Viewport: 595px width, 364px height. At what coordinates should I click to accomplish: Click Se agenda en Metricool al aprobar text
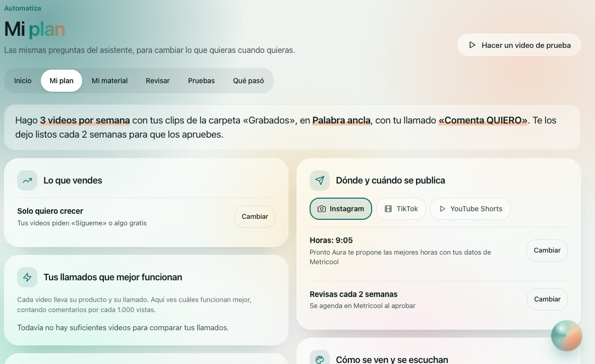click(363, 306)
